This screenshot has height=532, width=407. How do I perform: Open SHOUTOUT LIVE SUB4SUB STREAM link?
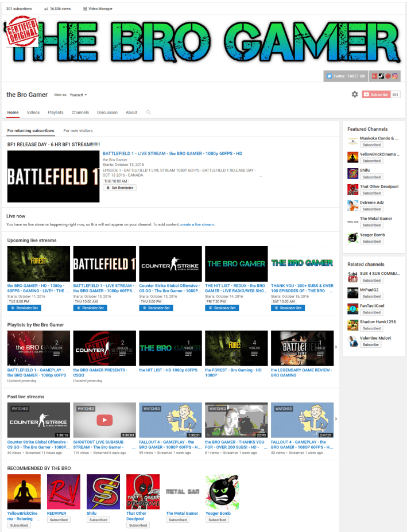(x=98, y=444)
